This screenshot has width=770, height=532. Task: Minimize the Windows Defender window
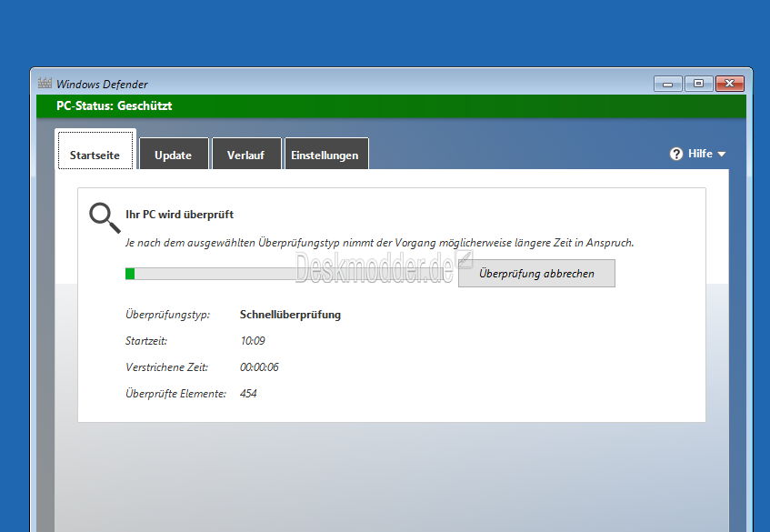click(667, 84)
